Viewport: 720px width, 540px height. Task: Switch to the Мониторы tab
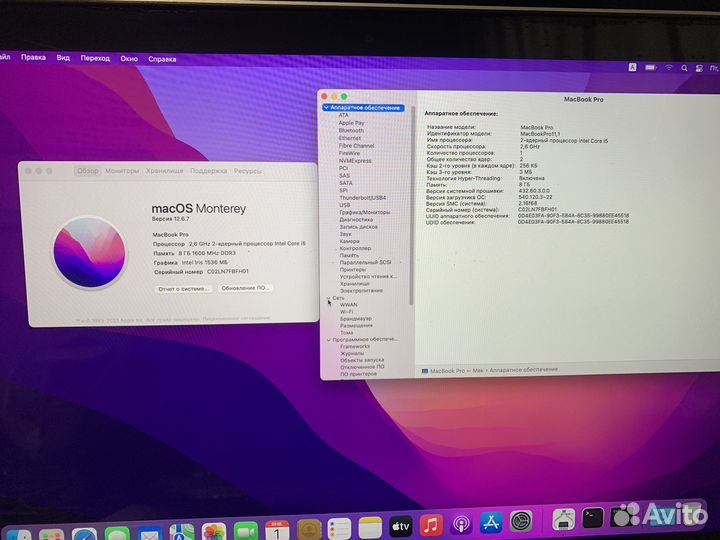tap(122, 171)
